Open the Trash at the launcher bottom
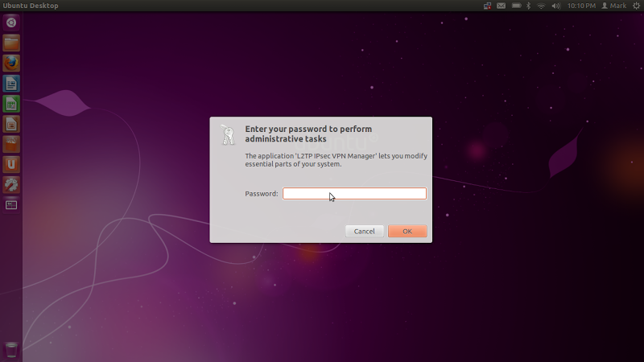This screenshot has height=362, width=644. [x=11, y=350]
